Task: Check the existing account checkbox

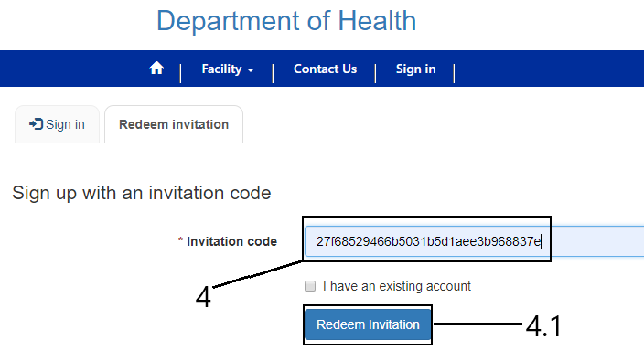Action: click(310, 286)
